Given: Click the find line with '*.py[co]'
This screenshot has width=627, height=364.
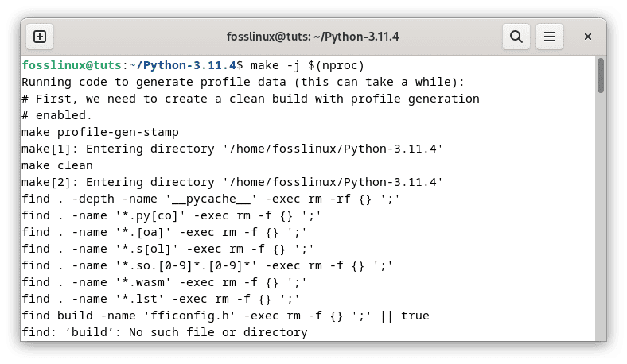Looking at the screenshot, I should pyautogui.click(x=172, y=215).
